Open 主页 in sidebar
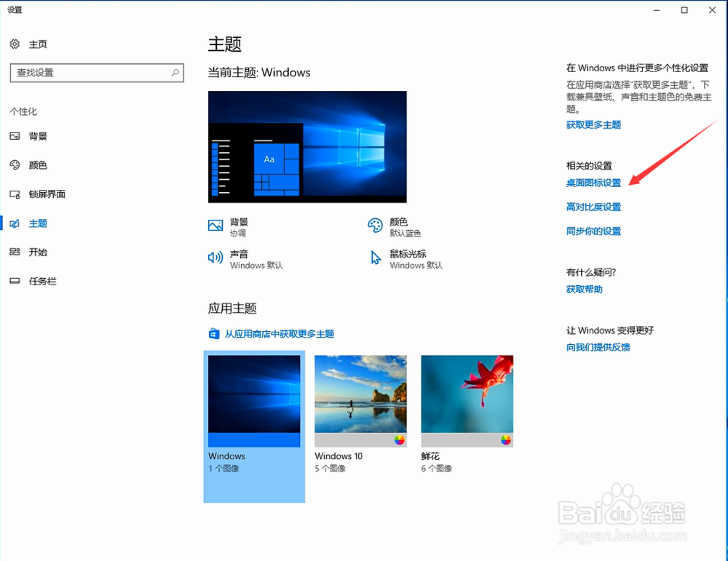This screenshot has height=561, width=728. click(x=38, y=44)
